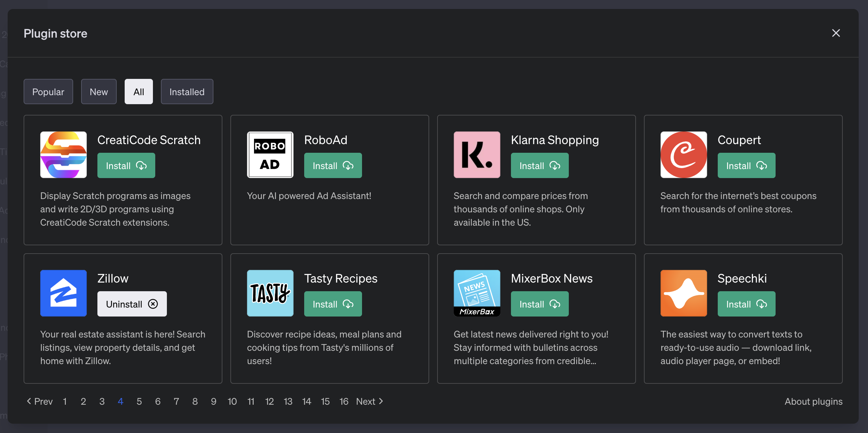Open the About plugins link
Image resolution: width=868 pixels, height=433 pixels.
coord(813,401)
